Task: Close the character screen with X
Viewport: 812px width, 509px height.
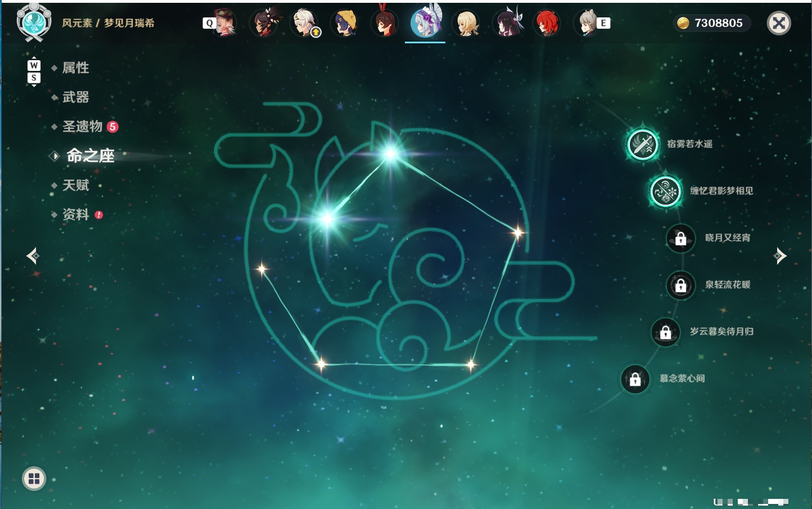Action: tap(779, 23)
